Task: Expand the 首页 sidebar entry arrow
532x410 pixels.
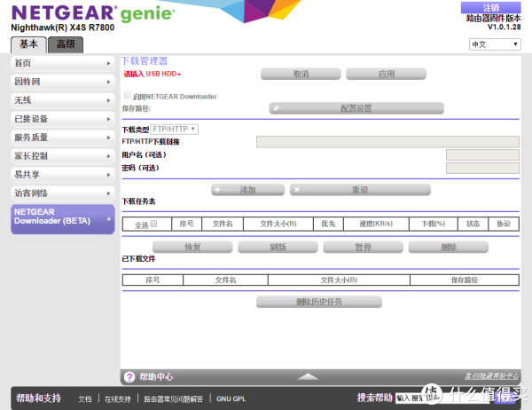Action: [108, 63]
